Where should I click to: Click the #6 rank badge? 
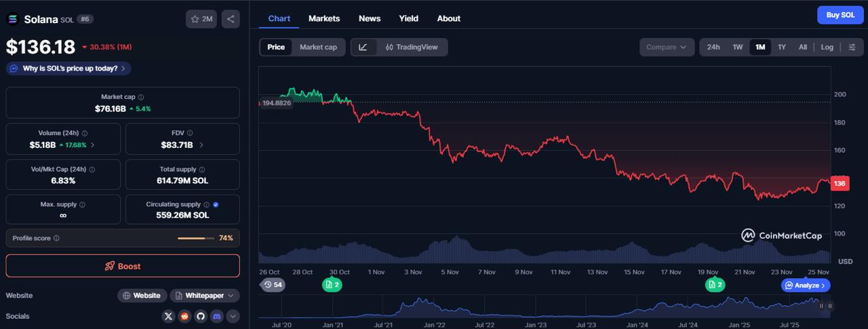click(85, 19)
